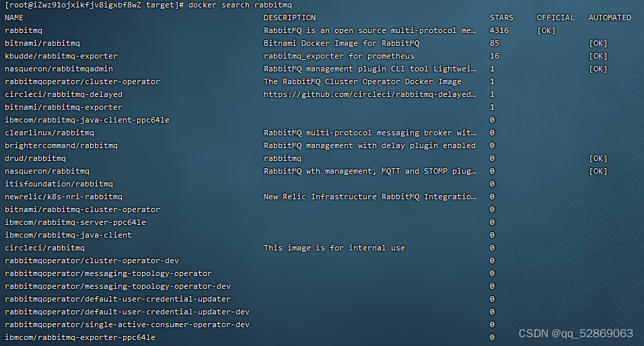Click the automated [OK] for kbudde/rabbitmq-exporter
The height and width of the screenshot is (346, 644).
[598, 56]
